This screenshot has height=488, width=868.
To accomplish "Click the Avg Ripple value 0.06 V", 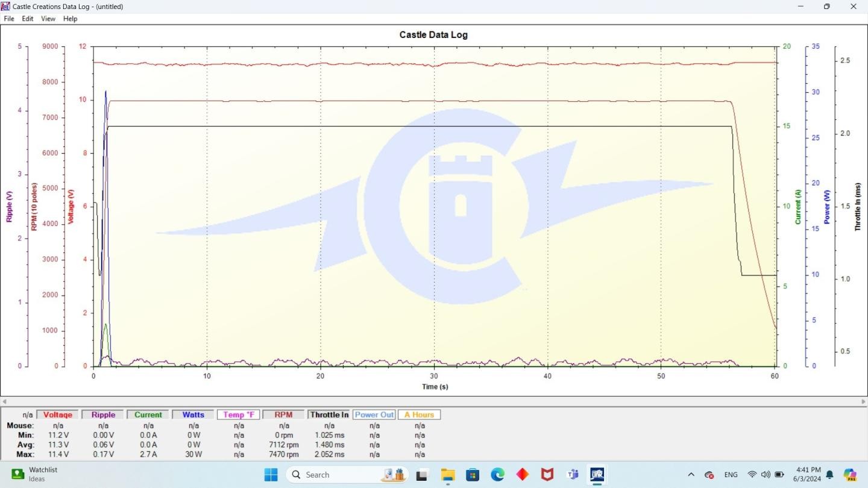I will coord(103,445).
